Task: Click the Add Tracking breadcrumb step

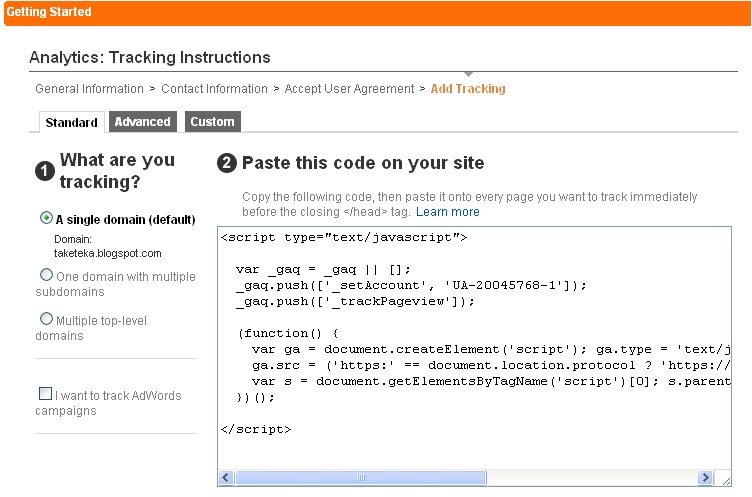Action: (x=468, y=89)
